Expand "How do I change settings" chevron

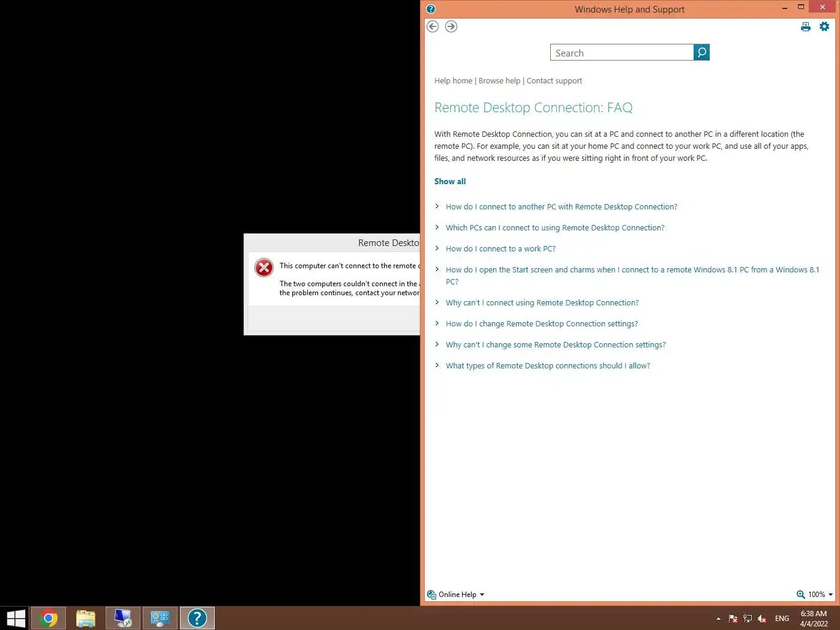(x=437, y=323)
